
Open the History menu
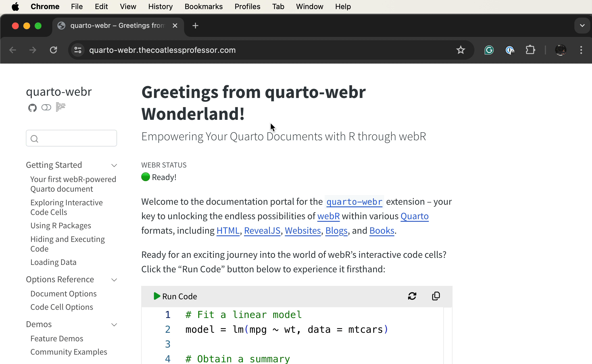[x=160, y=6]
